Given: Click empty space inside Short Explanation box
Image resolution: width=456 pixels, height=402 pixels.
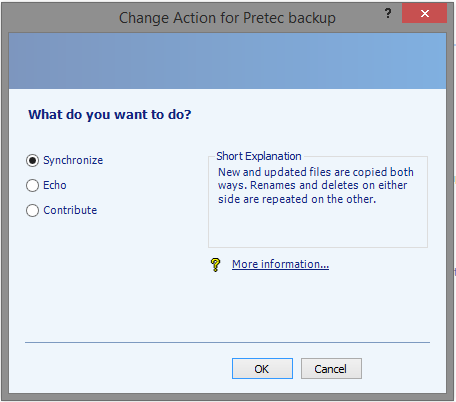Looking at the screenshot, I should point(317,227).
